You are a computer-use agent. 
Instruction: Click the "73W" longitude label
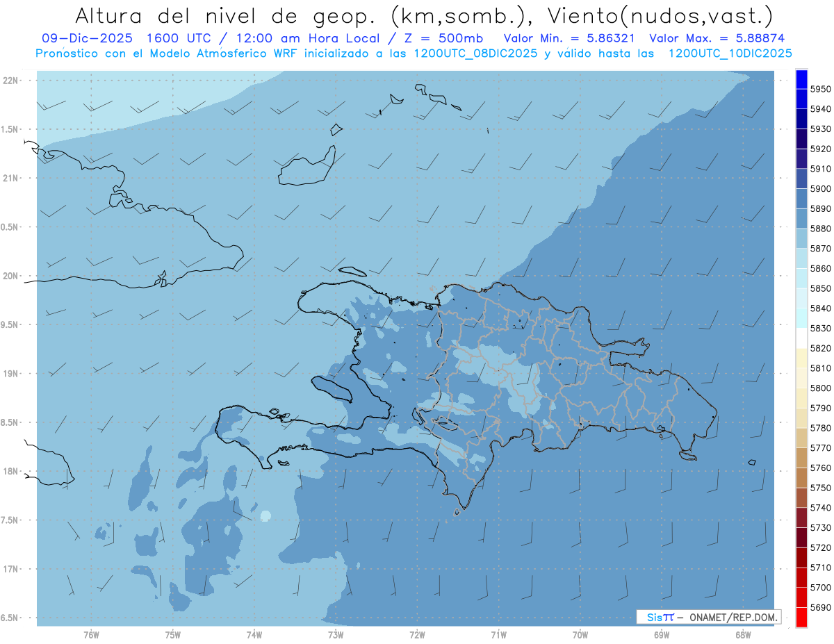coord(336,635)
